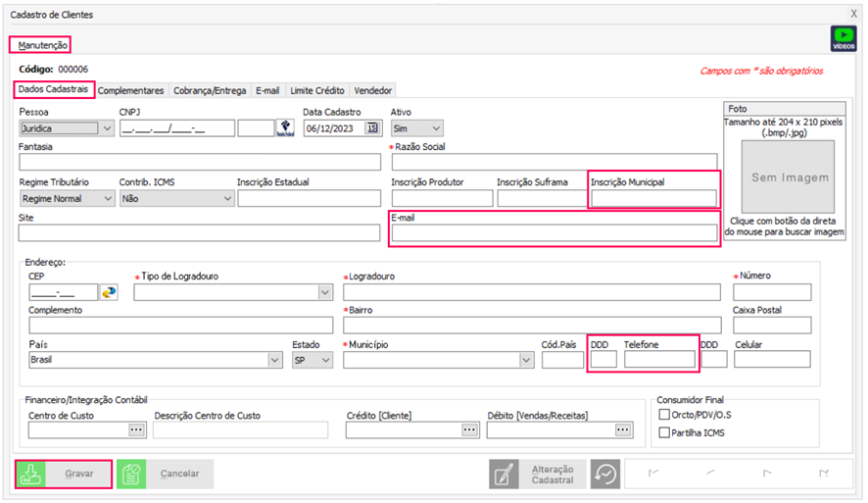This screenshot has height=503, width=868.
Task: Expand the Pessoa dropdown
Action: click(106, 127)
